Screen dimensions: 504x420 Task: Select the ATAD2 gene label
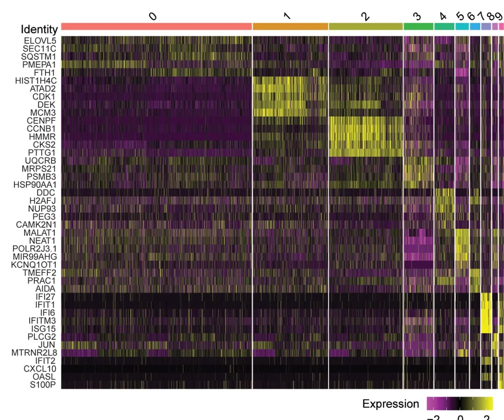coord(43,88)
